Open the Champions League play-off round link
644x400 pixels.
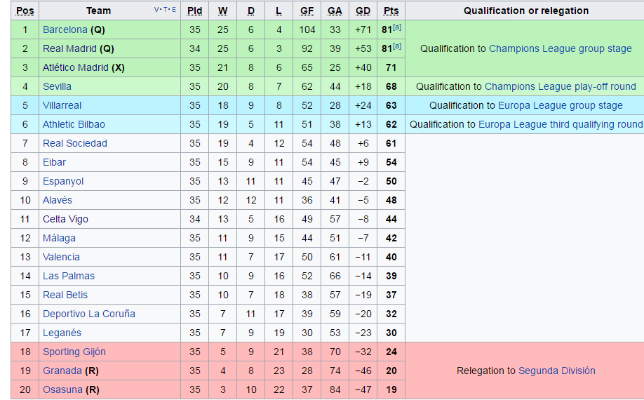pyautogui.click(x=560, y=87)
